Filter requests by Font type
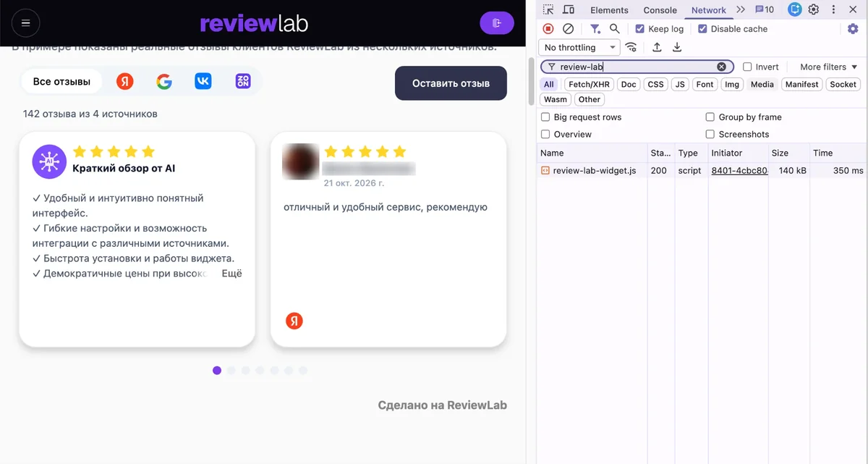Viewport: 868px width, 464px height. tap(705, 85)
